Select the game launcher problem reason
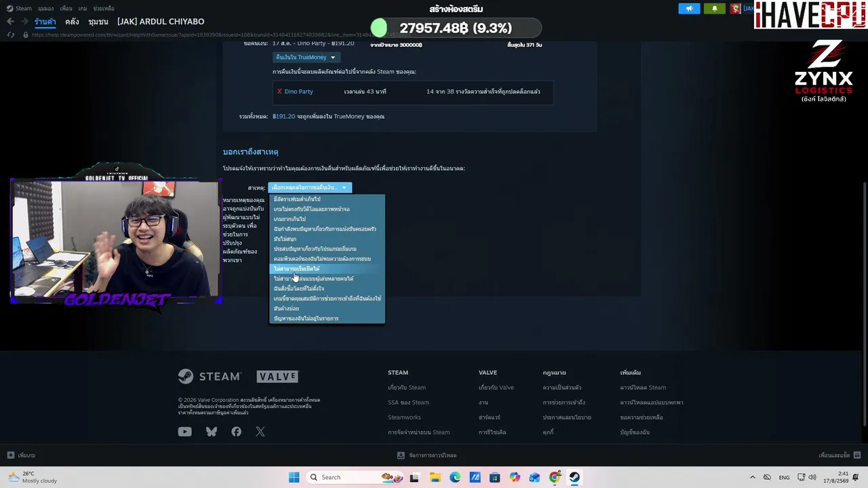The image size is (868, 488). click(327, 249)
